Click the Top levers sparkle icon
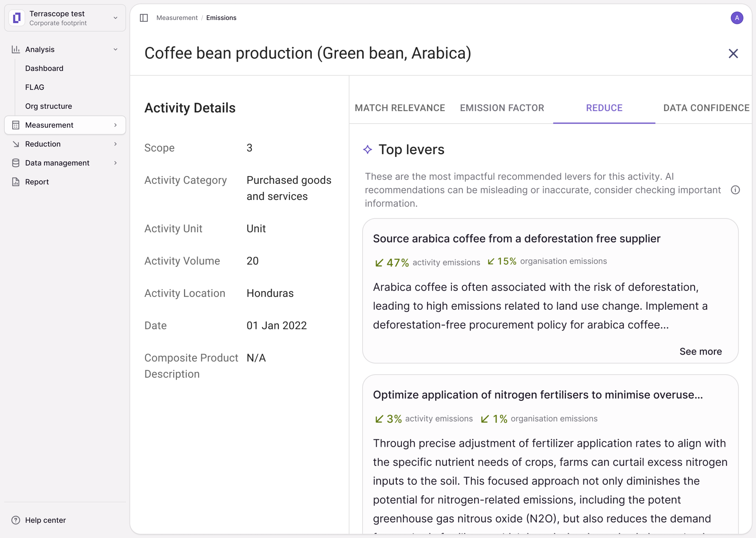Viewport: 756px width, 538px height. (x=367, y=149)
